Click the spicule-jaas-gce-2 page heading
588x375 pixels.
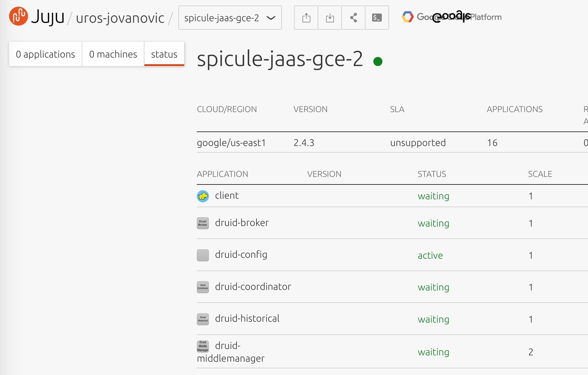[280, 59]
